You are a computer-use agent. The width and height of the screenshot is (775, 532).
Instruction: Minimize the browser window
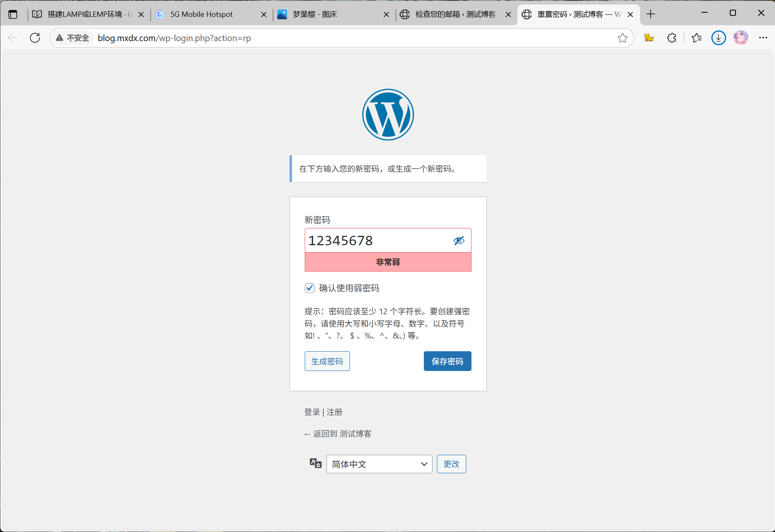tap(704, 13)
